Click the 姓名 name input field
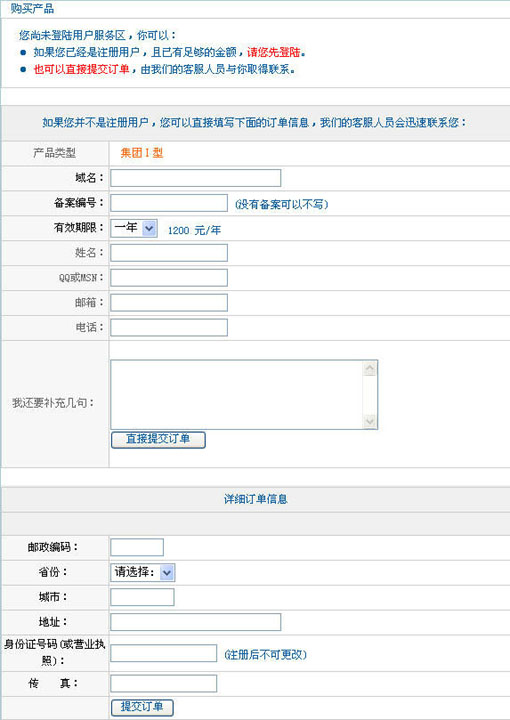 click(169, 253)
